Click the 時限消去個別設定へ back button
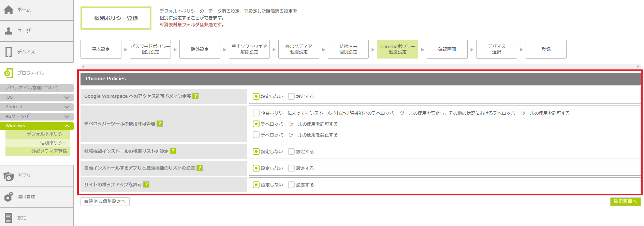The image size is (644, 226). tap(105, 201)
